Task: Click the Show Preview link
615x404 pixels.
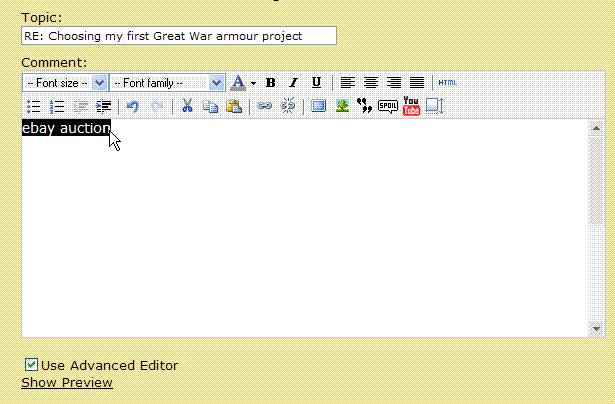Action: [x=67, y=382]
